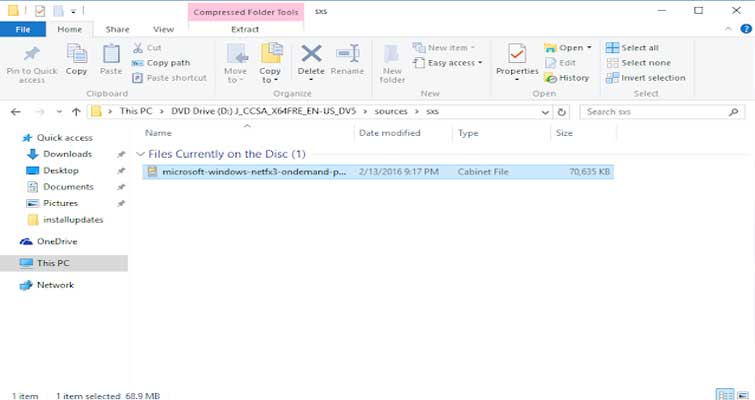Select microsoft-windows-netfx3-ondemand cabinet file
The height and width of the screenshot is (400, 755).
tap(378, 172)
